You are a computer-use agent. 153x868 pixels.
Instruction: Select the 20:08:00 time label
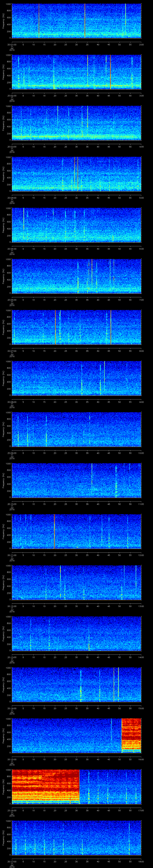(12, 402)
